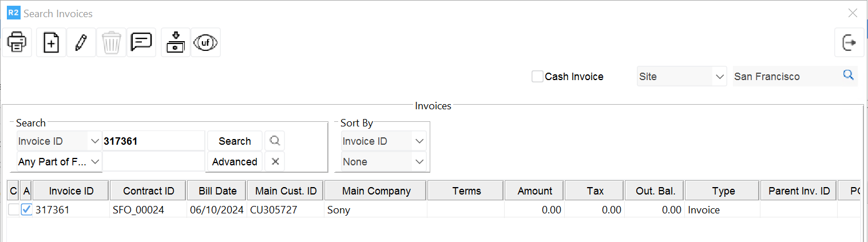Click the eye user fields icon
The image size is (868, 242).
pyautogui.click(x=205, y=43)
